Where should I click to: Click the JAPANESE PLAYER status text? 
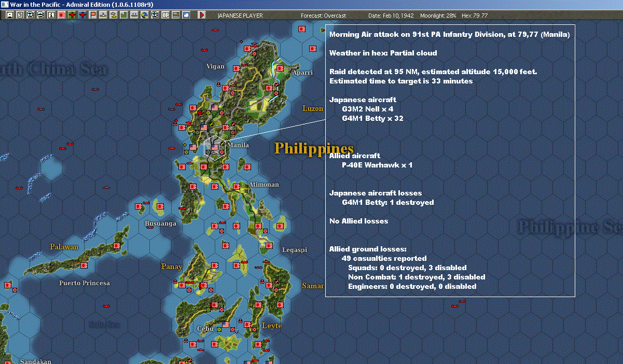point(240,16)
